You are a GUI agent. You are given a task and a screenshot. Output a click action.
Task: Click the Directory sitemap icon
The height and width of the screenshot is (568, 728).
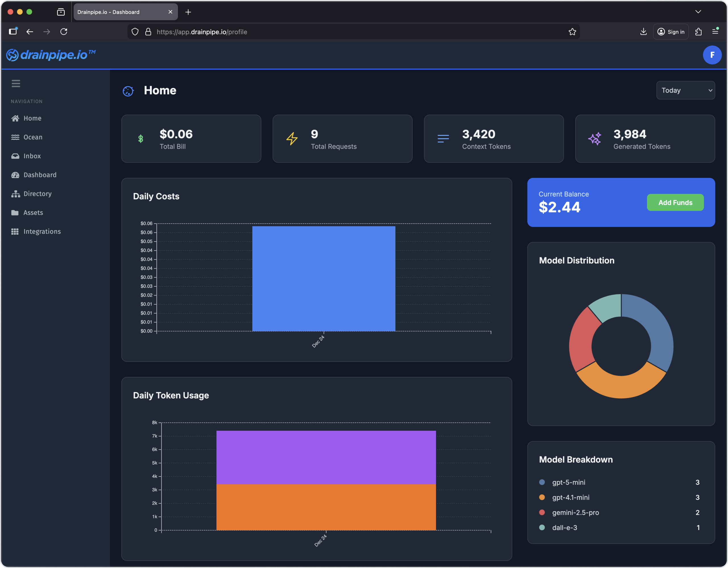point(15,194)
